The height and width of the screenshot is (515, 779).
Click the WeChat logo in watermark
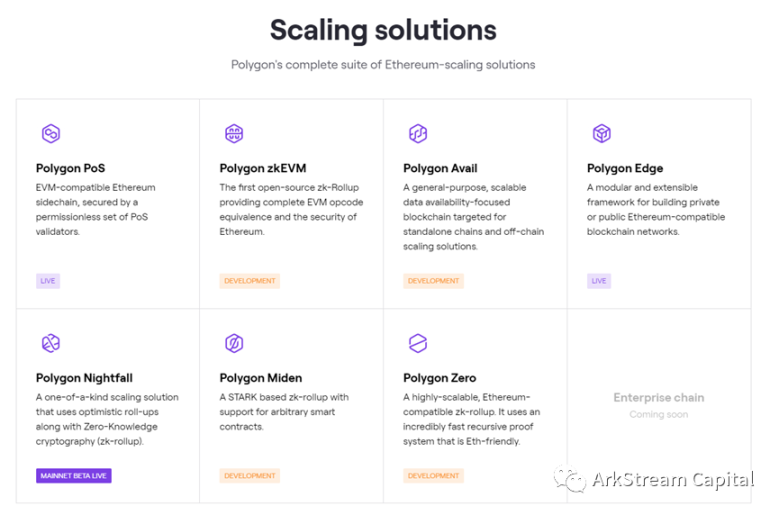coord(570,481)
